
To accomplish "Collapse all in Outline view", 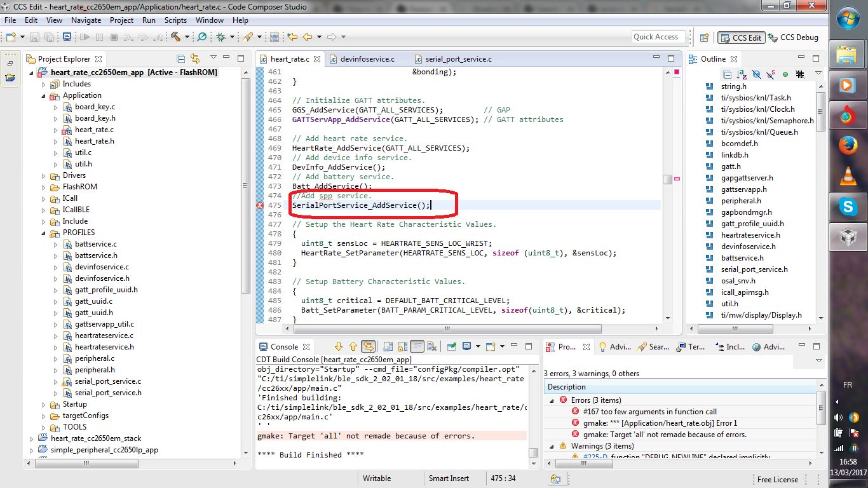I will tap(727, 74).
